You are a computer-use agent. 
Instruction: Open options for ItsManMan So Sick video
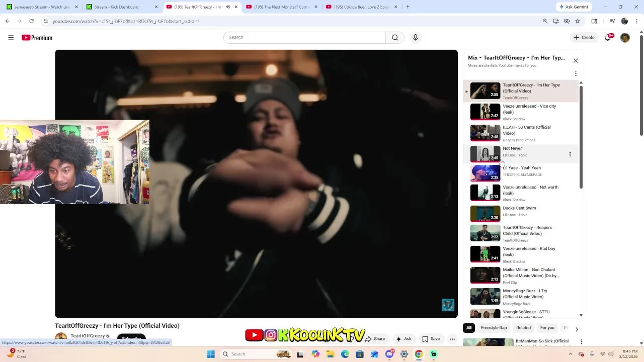pos(581,342)
